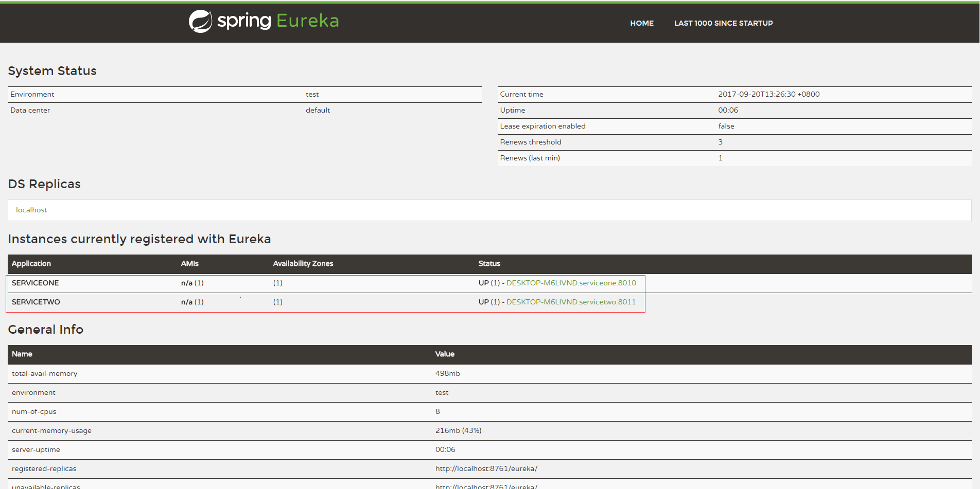Click the current-memory-usage row name
The height and width of the screenshot is (489, 980).
51,430
